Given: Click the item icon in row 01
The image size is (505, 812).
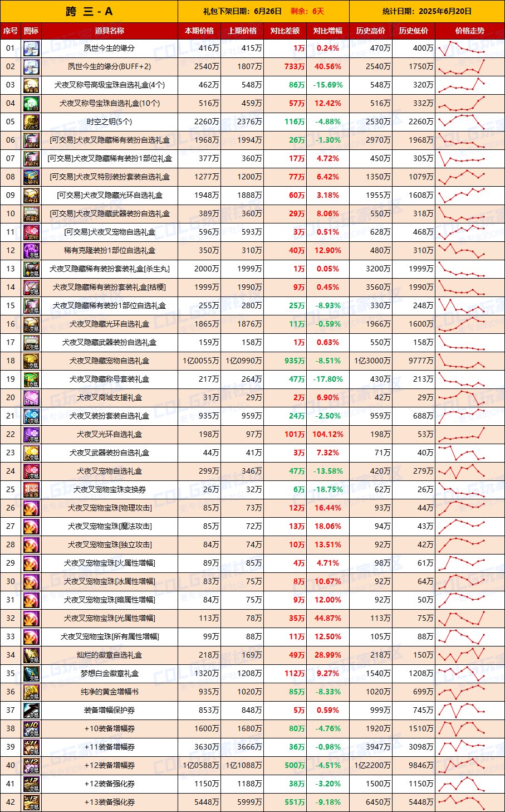Looking at the screenshot, I should pyautogui.click(x=31, y=48).
